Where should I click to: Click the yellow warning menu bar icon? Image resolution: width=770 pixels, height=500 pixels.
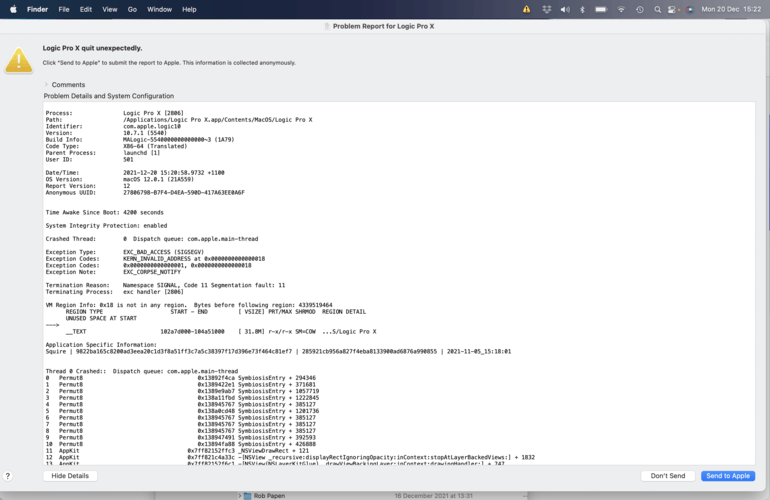[526, 9]
